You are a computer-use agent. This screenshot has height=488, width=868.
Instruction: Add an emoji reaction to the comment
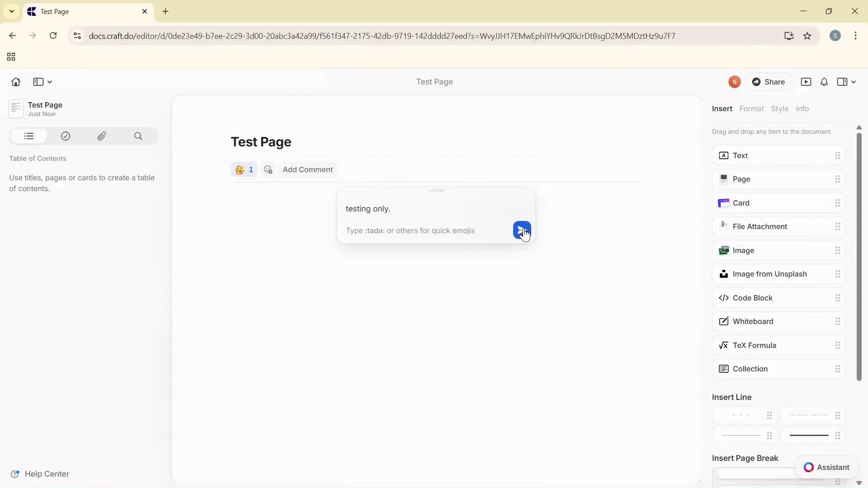click(x=268, y=169)
